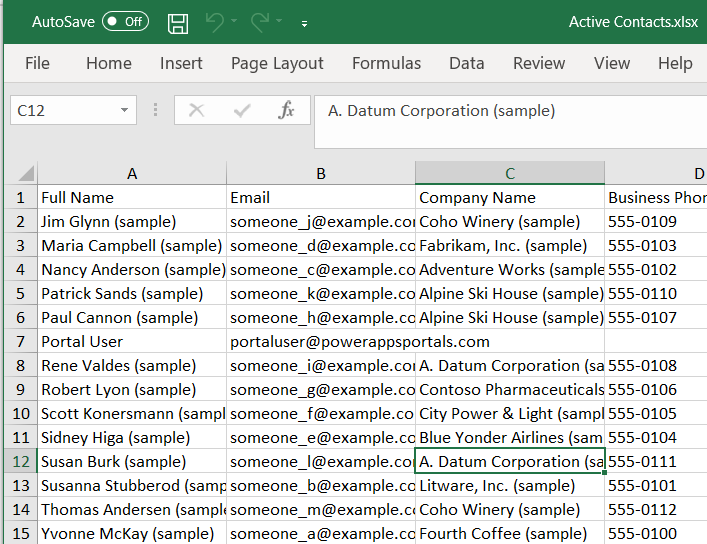The height and width of the screenshot is (544, 707).
Task: Toggle the AutoSave switch
Action: click(x=125, y=22)
